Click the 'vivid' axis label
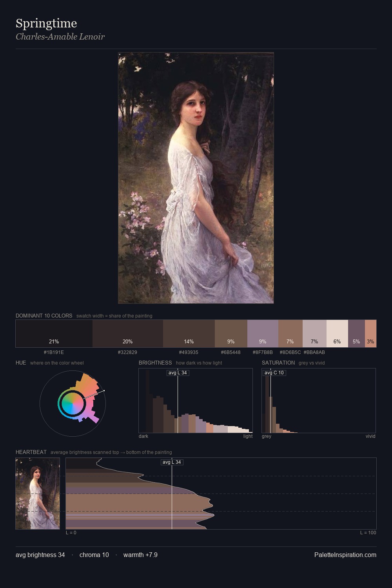 [x=370, y=436]
